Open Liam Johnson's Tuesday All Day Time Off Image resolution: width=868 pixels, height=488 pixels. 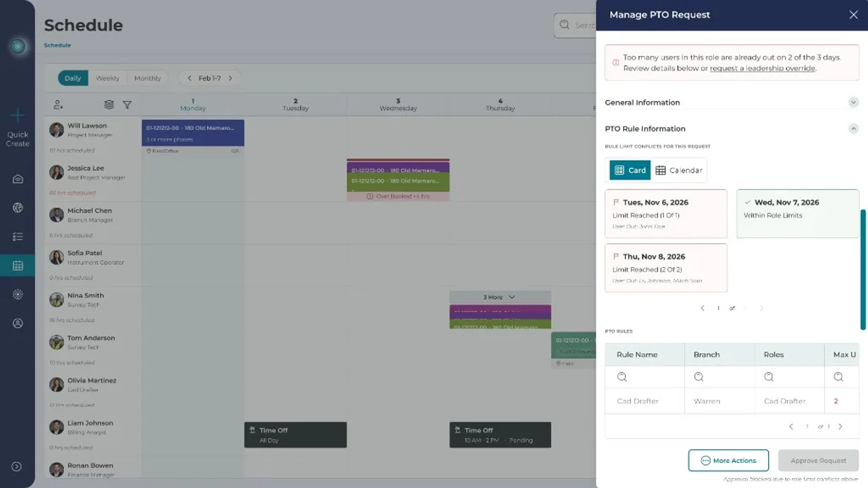coord(295,435)
